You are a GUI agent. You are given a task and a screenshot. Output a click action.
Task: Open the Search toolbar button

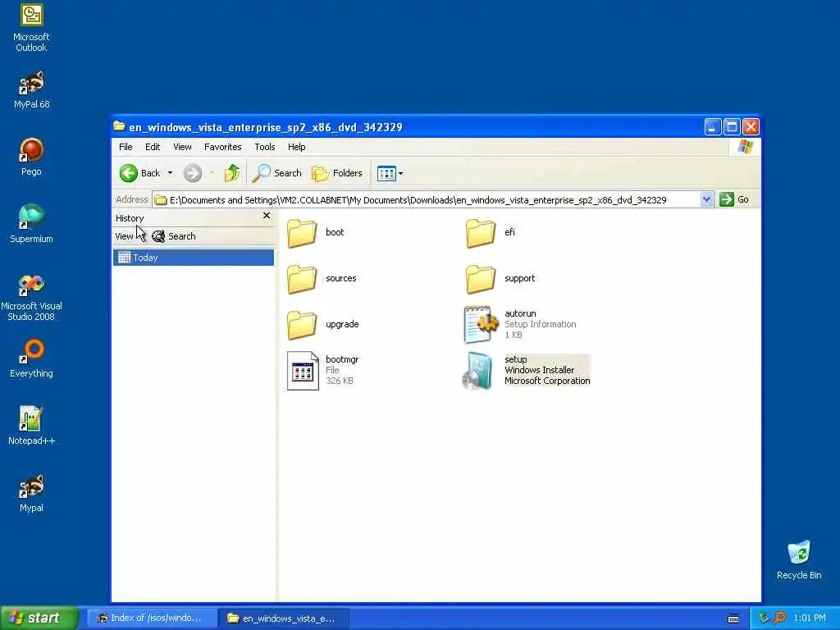277,173
